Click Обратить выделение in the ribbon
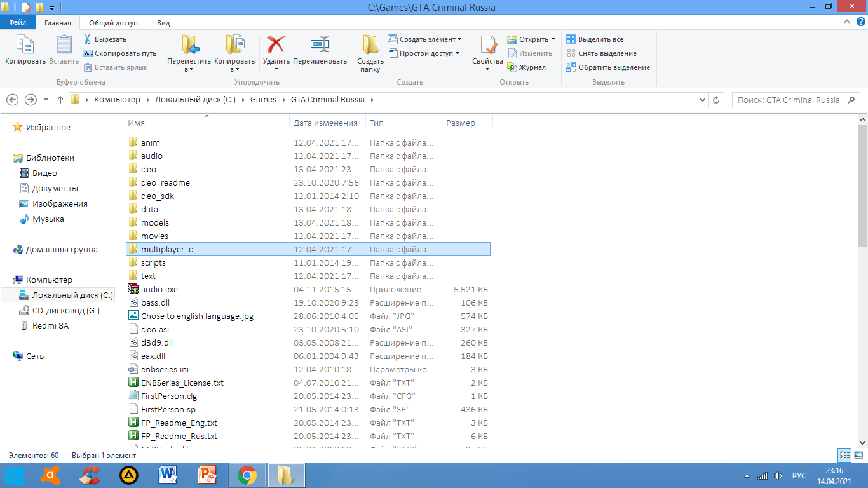 (608, 67)
